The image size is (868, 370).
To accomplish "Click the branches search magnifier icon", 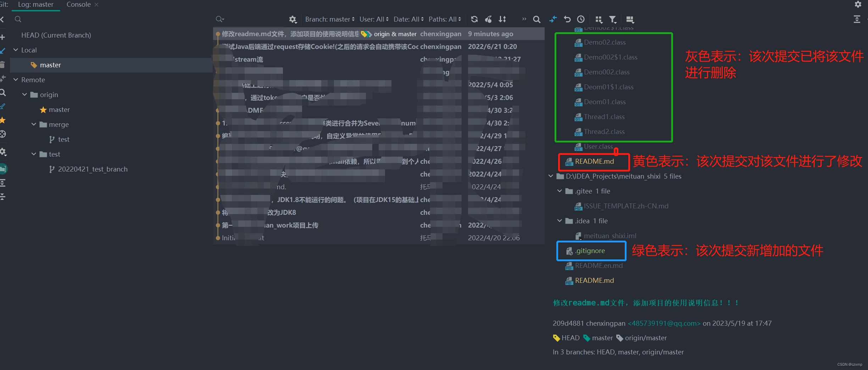I will click(18, 19).
